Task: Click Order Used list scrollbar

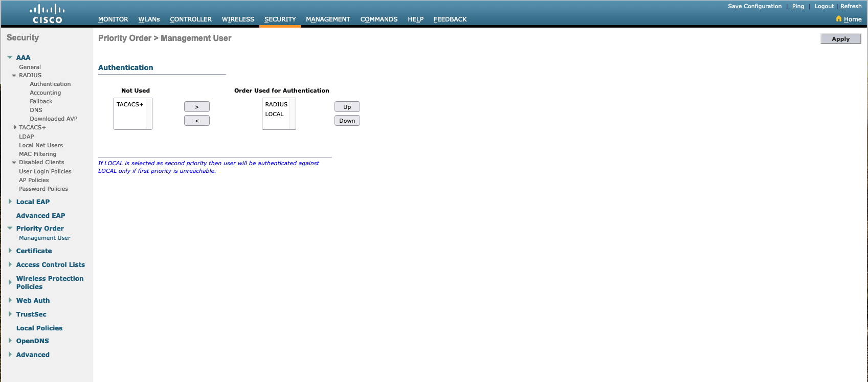Action: tap(293, 114)
